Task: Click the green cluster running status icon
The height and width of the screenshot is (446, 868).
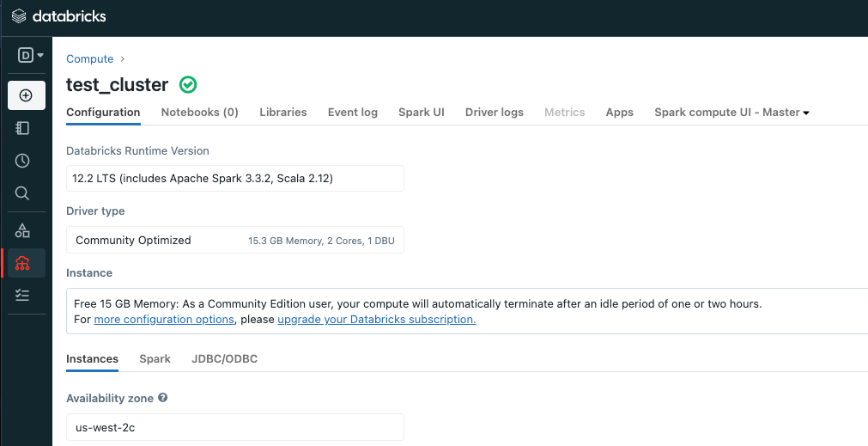Action: 188,85
